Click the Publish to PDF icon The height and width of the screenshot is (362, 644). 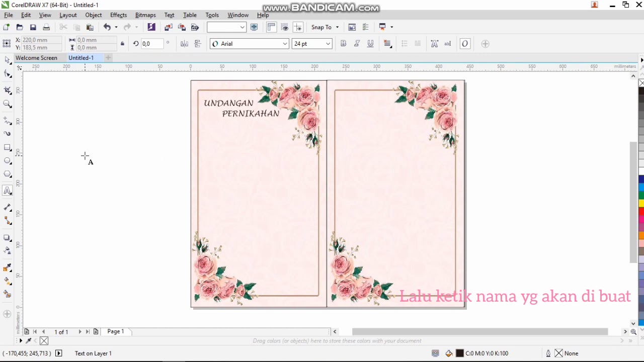pyautogui.click(x=195, y=27)
